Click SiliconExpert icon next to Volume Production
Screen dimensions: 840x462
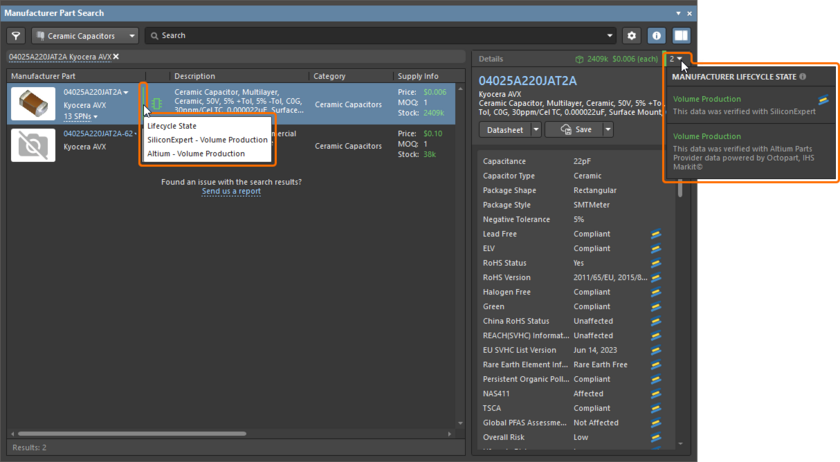click(x=823, y=100)
